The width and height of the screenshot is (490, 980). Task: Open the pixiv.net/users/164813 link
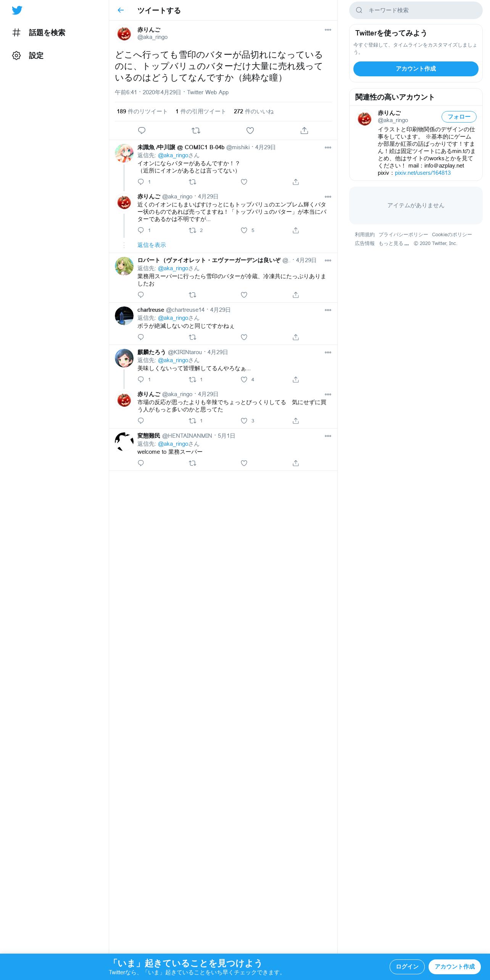pyautogui.click(x=422, y=173)
